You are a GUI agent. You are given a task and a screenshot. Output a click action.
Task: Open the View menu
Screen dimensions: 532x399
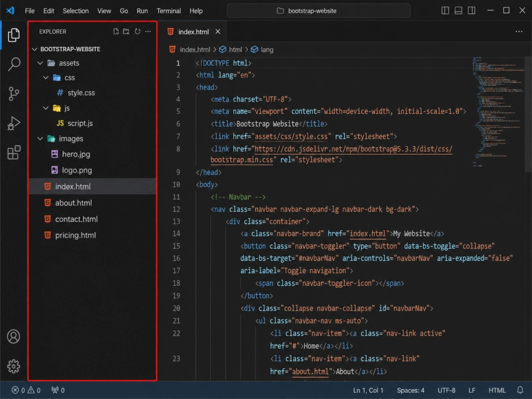[104, 11]
